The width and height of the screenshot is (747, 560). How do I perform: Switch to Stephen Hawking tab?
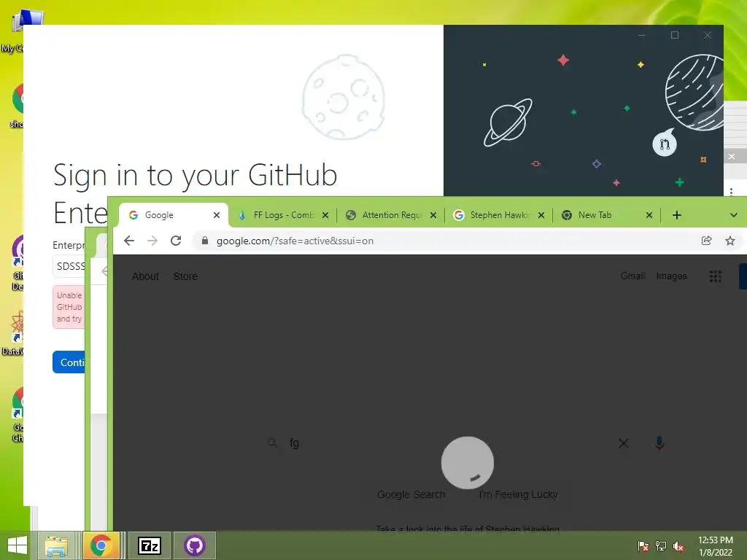point(499,215)
